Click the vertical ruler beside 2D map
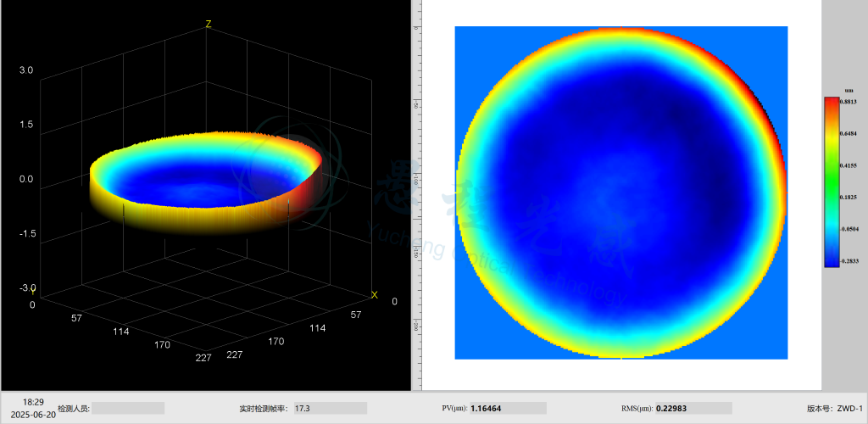Image resolution: width=868 pixels, height=424 pixels. click(x=417, y=193)
